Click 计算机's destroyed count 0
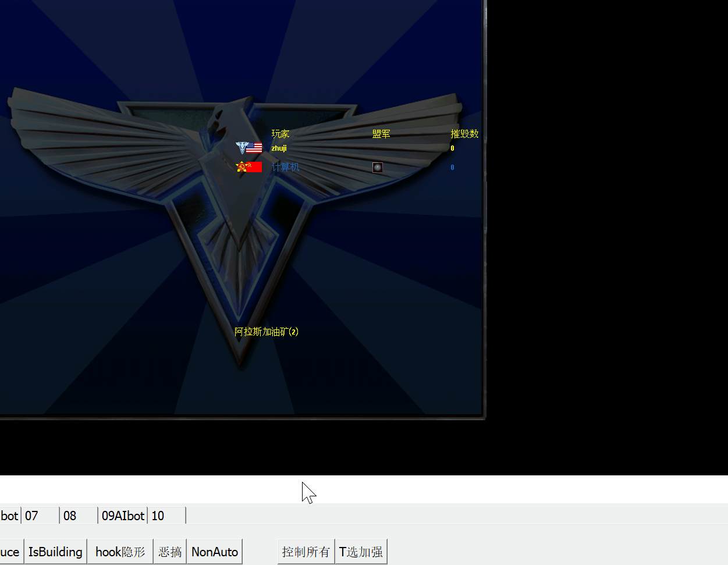This screenshot has height=565, width=728. click(452, 168)
